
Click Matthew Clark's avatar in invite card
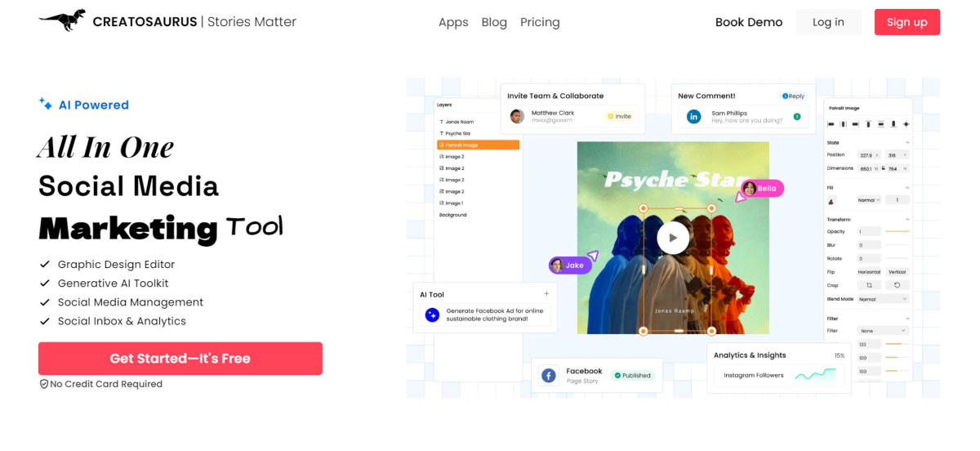tap(517, 116)
